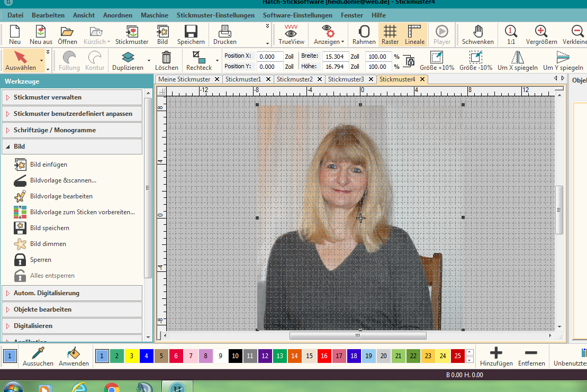The height and width of the screenshot is (392, 587).
Task: Open Internet Explorer from the taskbar
Action: click(79, 387)
